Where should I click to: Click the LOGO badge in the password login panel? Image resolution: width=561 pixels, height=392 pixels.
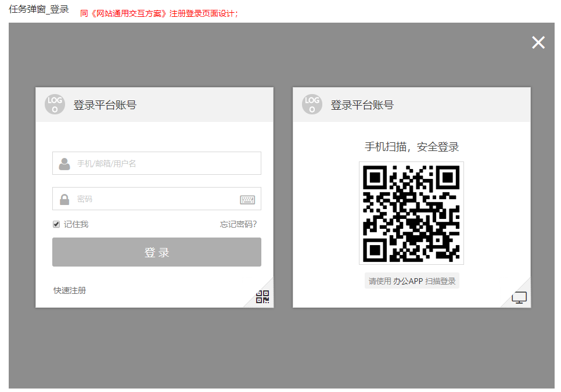[55, 105]
